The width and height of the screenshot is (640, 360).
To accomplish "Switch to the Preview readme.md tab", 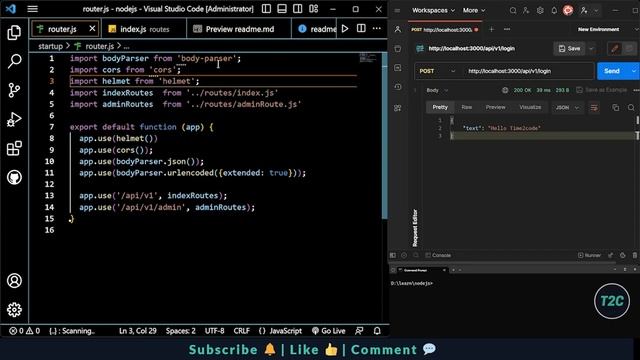I will (x=239, y=29).
